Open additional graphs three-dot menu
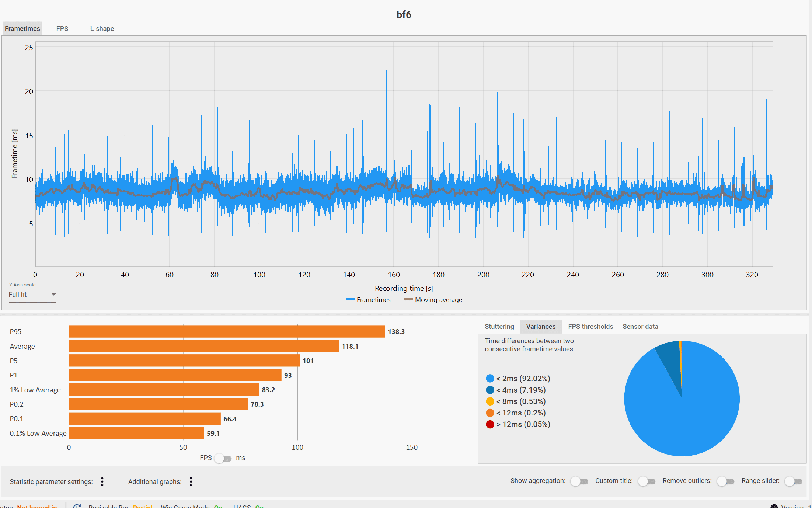Screen dimensions: 812x508 (191, 481)
